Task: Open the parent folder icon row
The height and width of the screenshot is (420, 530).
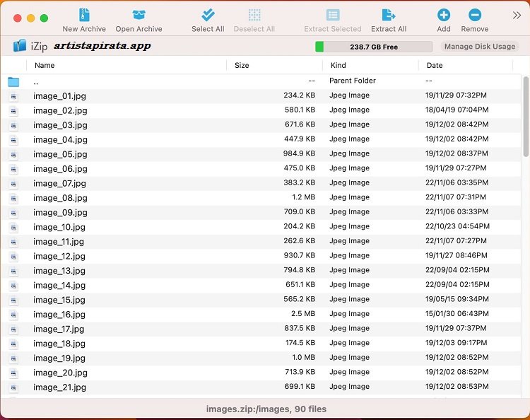Action: [13, 81]
